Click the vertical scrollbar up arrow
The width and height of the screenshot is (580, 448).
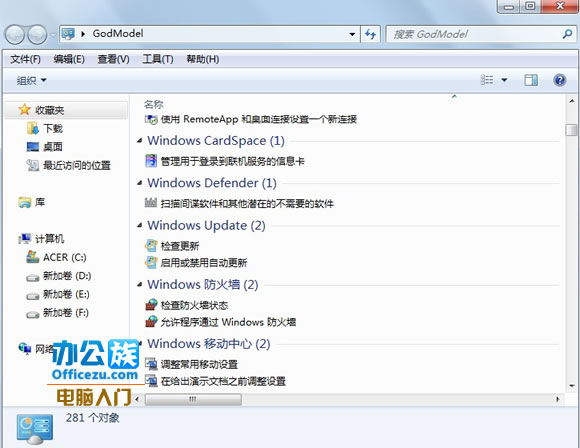pyautogui.click(x=571, y=101)
